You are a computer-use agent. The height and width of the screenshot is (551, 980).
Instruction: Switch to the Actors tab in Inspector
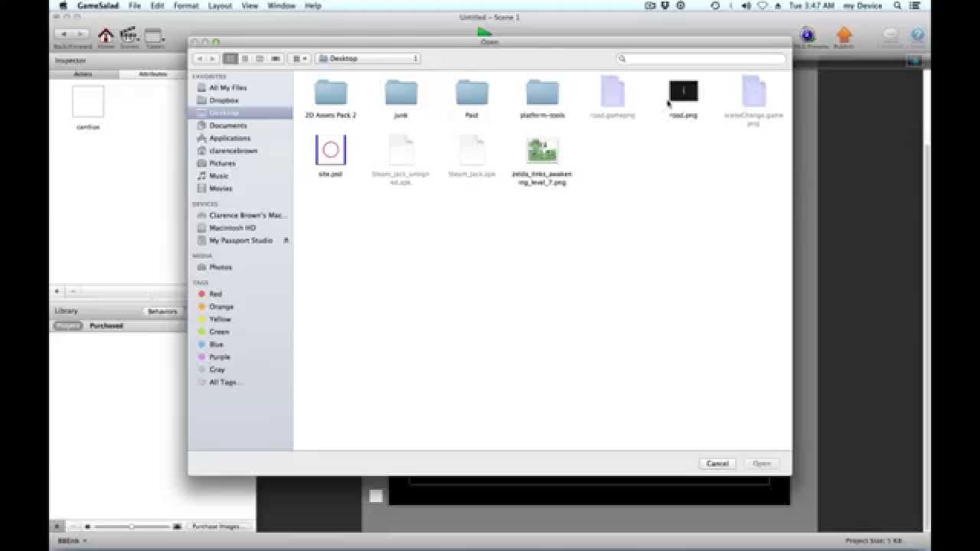83,74
